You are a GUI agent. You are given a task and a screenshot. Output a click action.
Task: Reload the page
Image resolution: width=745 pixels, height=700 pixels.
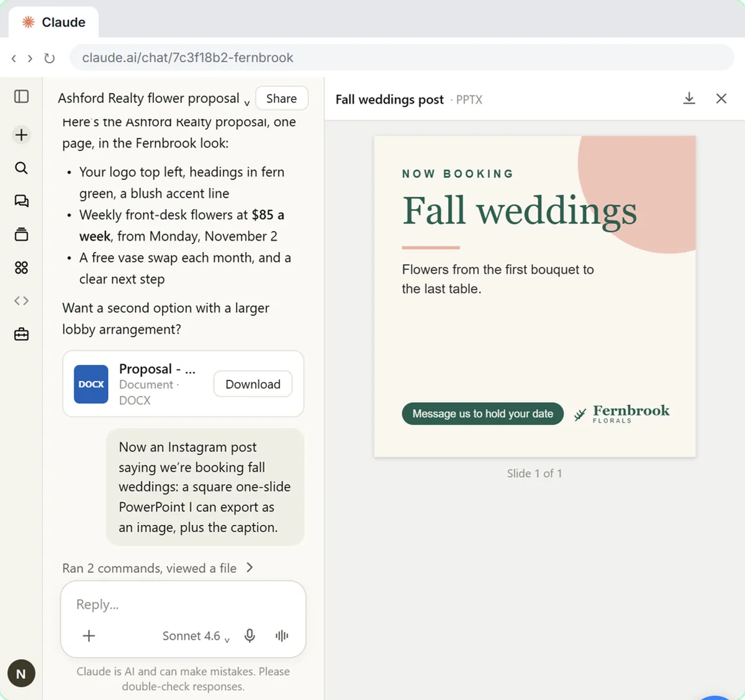click(x=50, y=58)
